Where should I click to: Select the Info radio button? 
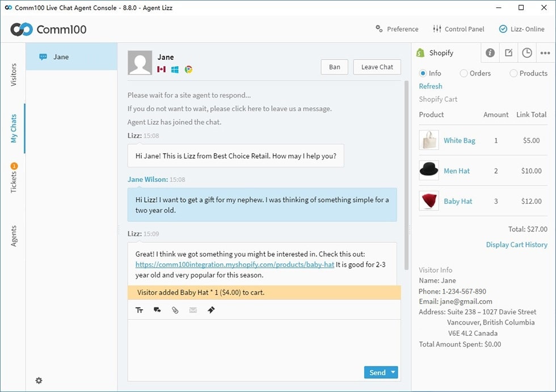pyautogui.click(x=423, y=73)
